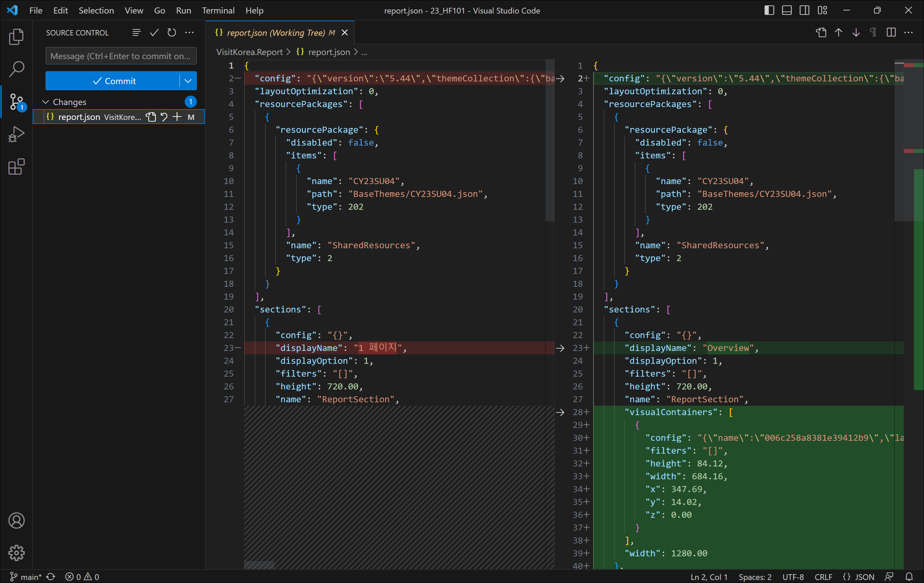Open the Commit button dropdown arrow
This screenshot has width=924, height=583.
tap(188, 81)
